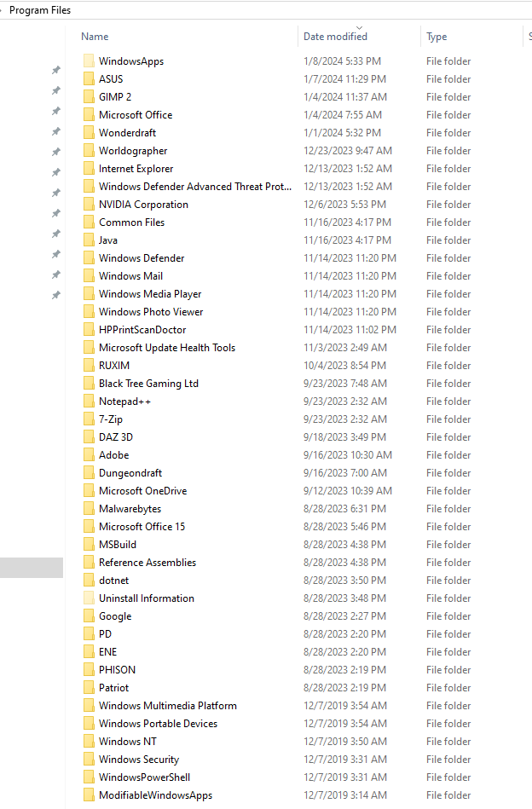Viewport: 532px width, 809px height.
Task: Select the Windows Defender Advanced Threat Protection folder
Action: [x=195, y=186]
